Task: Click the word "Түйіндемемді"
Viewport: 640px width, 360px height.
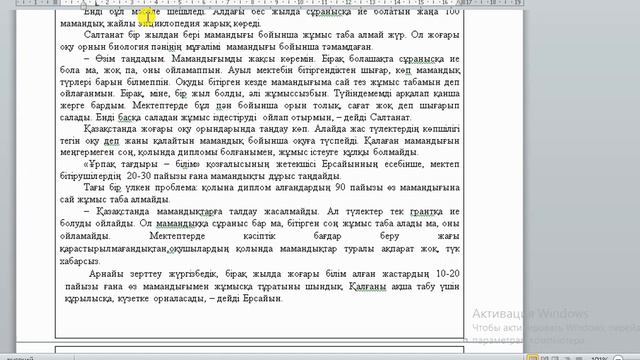Action: point(363,94)
